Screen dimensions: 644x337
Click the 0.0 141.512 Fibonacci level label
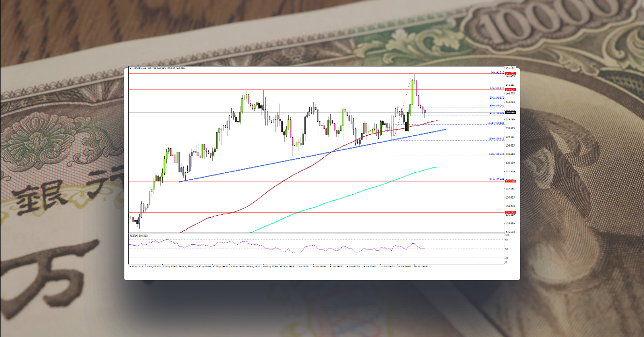pyautogui.click(x=496, y=73)
